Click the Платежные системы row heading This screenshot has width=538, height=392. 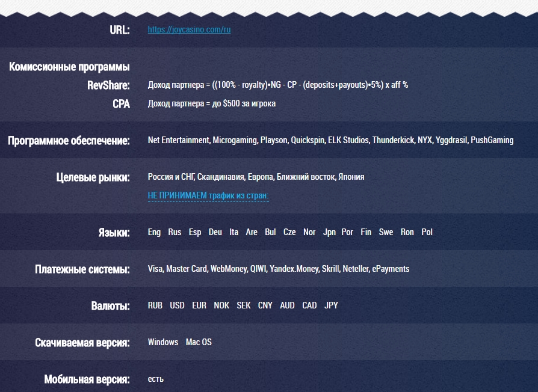click(82, 269)
